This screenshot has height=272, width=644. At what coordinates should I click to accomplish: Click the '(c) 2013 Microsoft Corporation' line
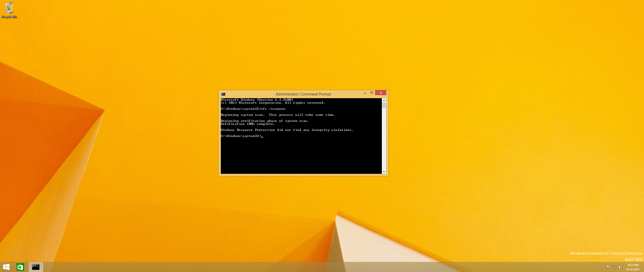tap(273, 103)
